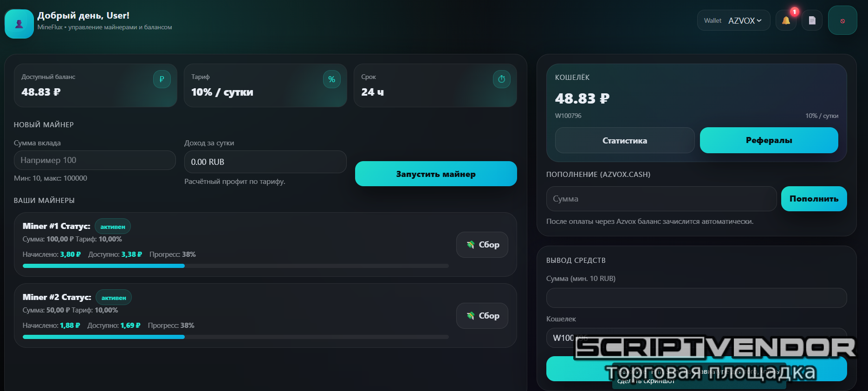This screenshot has height=391, width=868.
Task: Focus the top-up Сумма field
Action: pyautogui.click(x=661, y=199)
